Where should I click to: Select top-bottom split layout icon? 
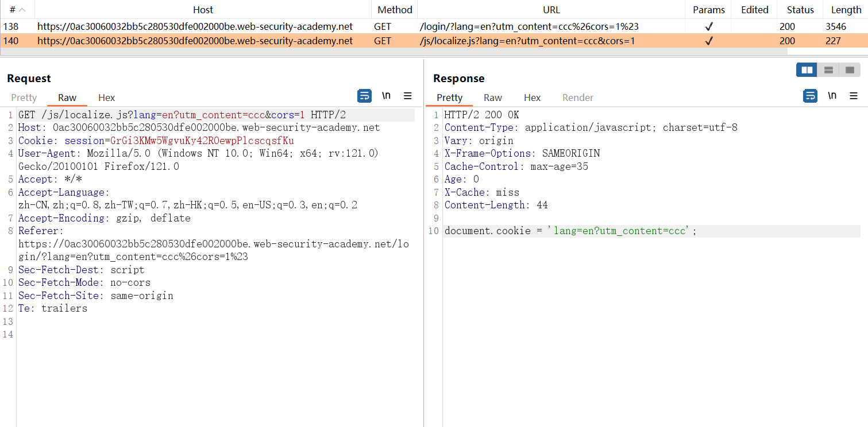pos(828,70)
